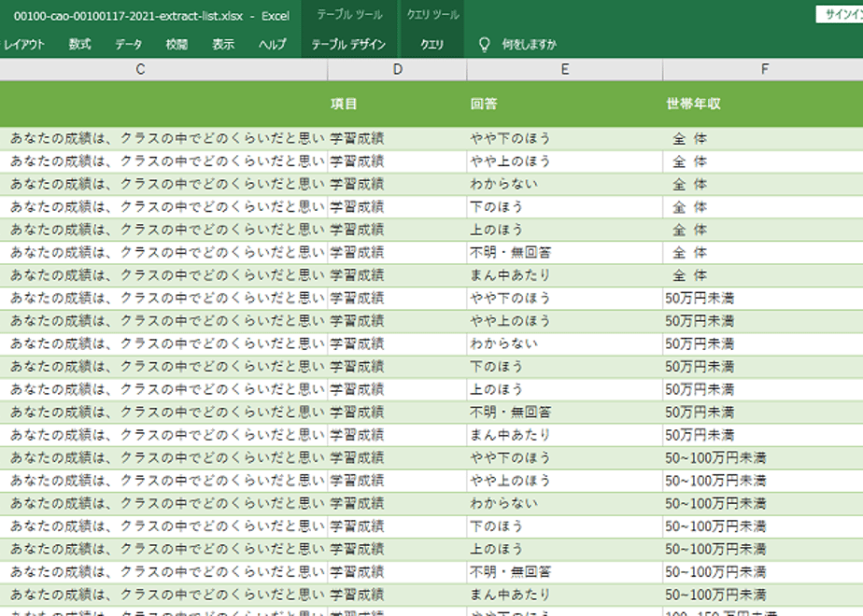Select やや下のほう in the 全体 group

tap(565, 138)
